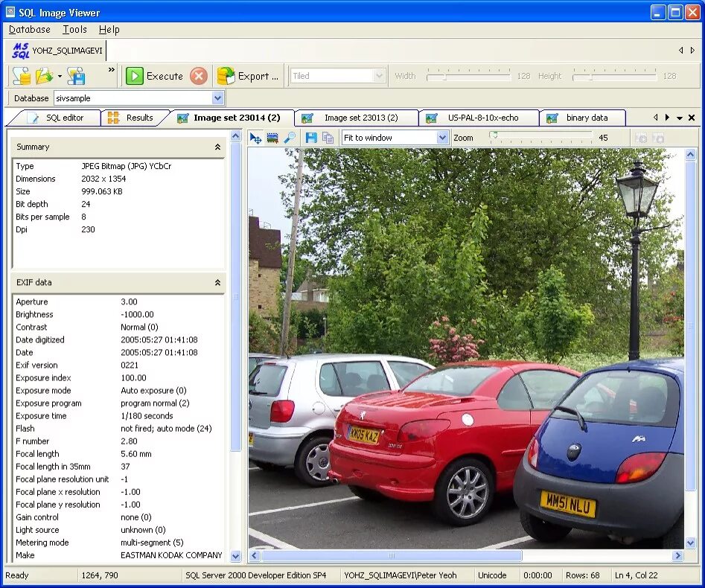
Task: Collapse the EXIF data panel
Action: (x=217, y=283)
